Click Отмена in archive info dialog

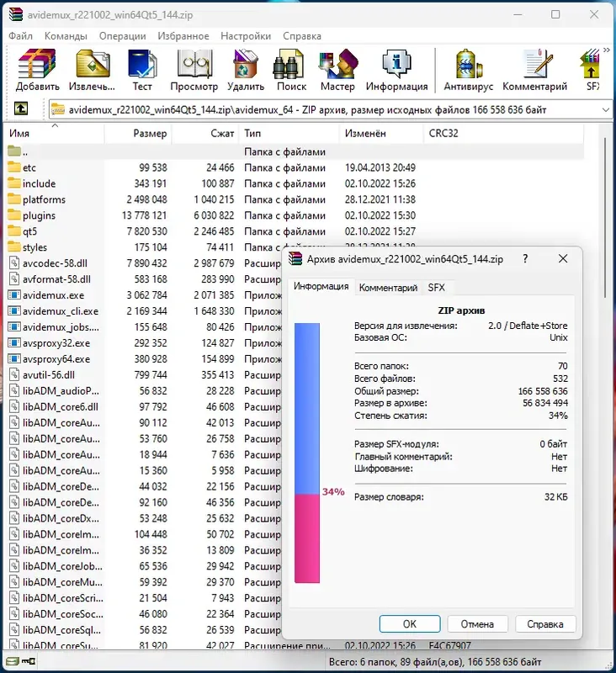click(477, 623)
